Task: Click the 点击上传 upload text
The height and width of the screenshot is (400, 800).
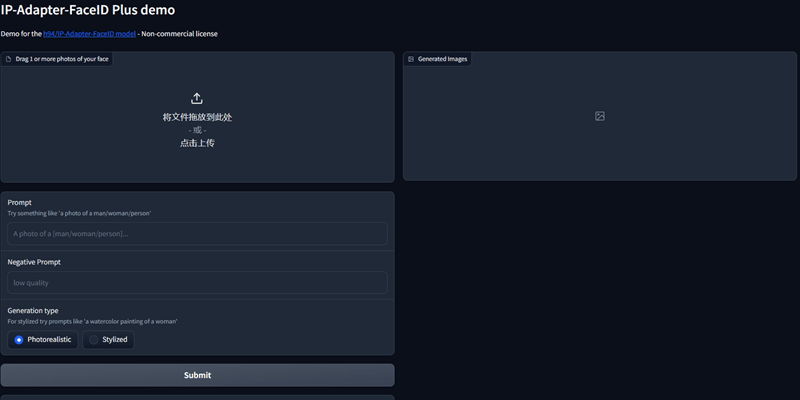Action: click(x=197, y=143)
